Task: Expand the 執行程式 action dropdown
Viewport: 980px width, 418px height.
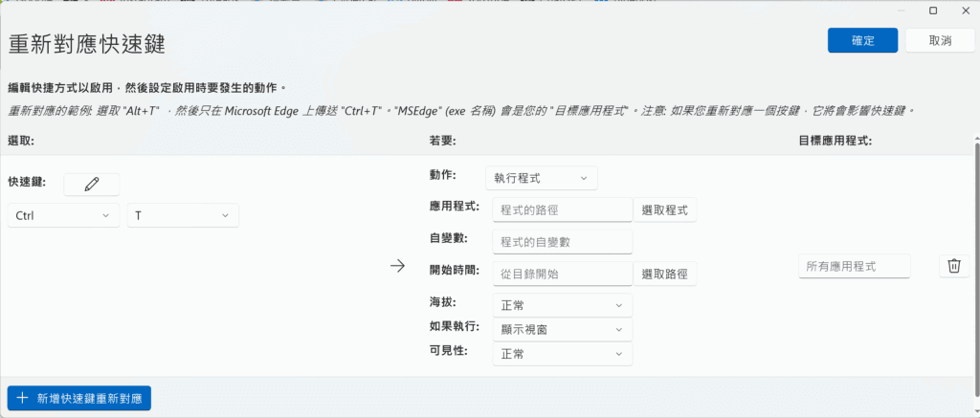Action: [x=542, y=178]
